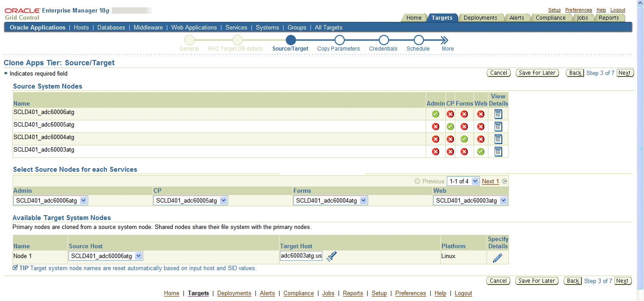Click green Forms check icon for SCLD401_adc60004atg
Image resolution: width=644 pixels, height=301 pixels.
pyautogui.click(x=464, y=139)
